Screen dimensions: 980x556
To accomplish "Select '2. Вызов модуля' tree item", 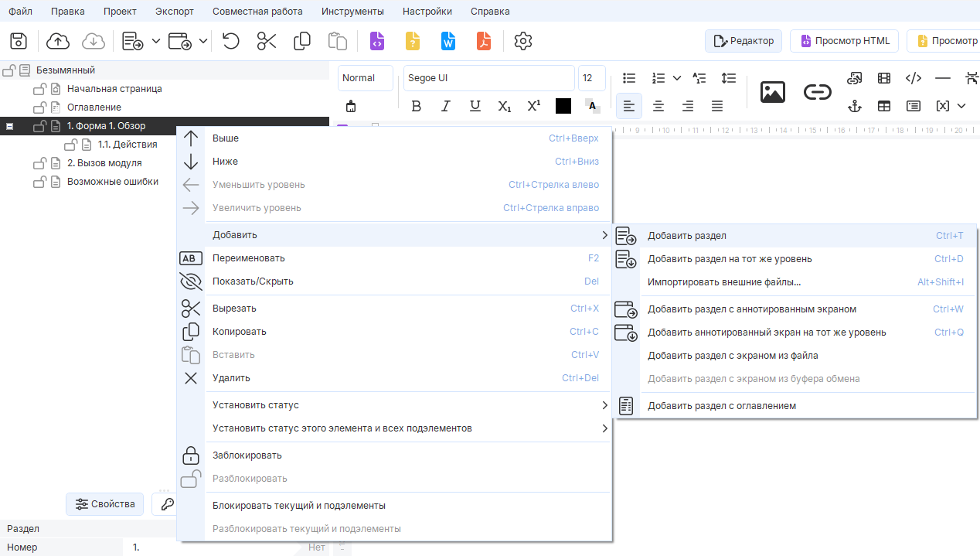I will 104,163.
